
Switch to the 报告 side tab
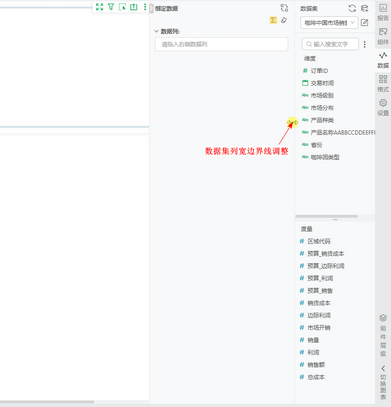click(383, 12)
